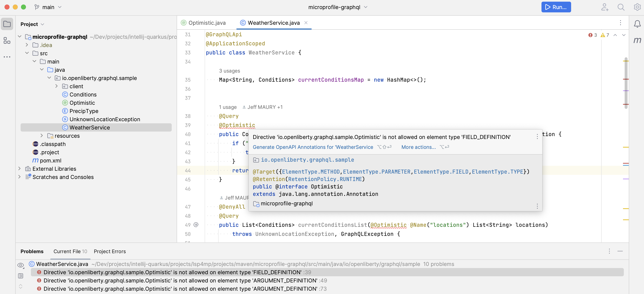This screenshot has height=294, width=644.
Task: Click expand/collapse all icon in Problems panel
Action: pos(21,286)
